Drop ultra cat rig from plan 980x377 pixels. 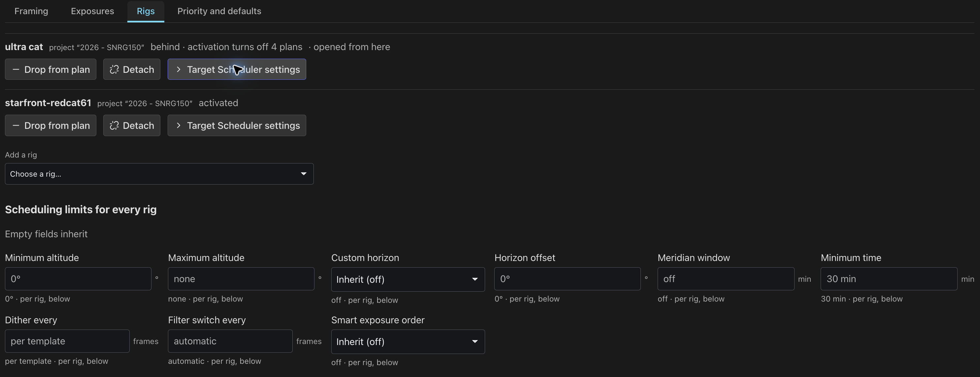[50, 69]
